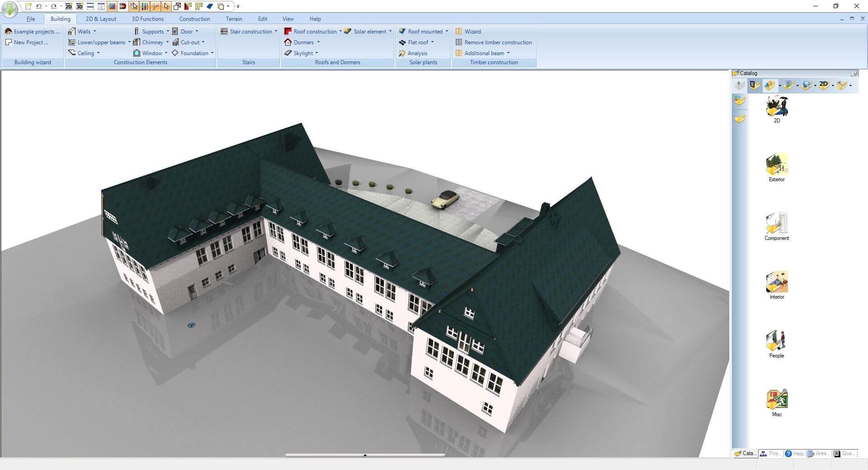Viewport: 868px width, 470px height.
Task: Toggle snapping with the magnet icon
Action: [x=122, y=6]
